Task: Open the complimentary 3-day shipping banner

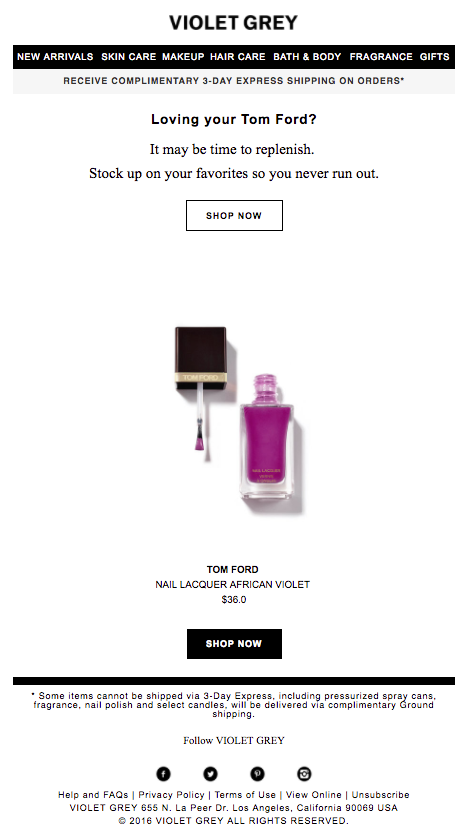Action: click(x=234, y=81)
